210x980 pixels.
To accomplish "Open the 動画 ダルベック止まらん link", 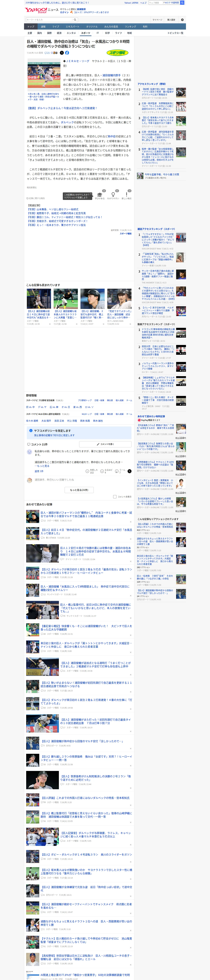I will [x=62, y=108].
